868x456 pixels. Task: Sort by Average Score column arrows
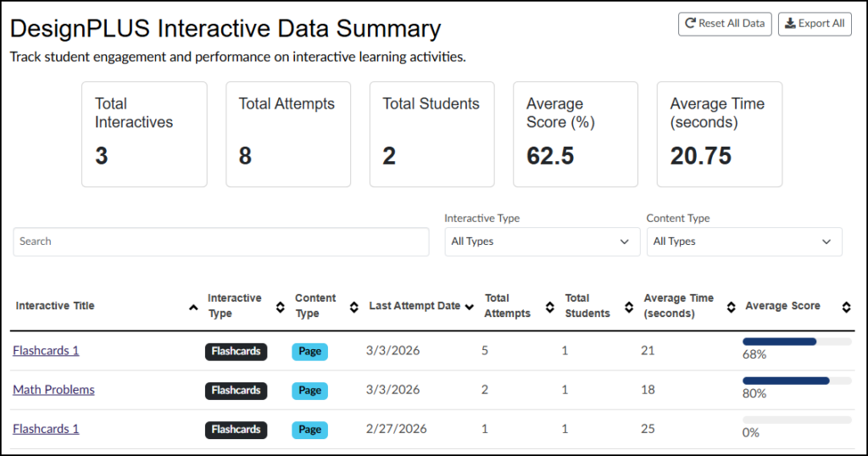tap(847, 307)
